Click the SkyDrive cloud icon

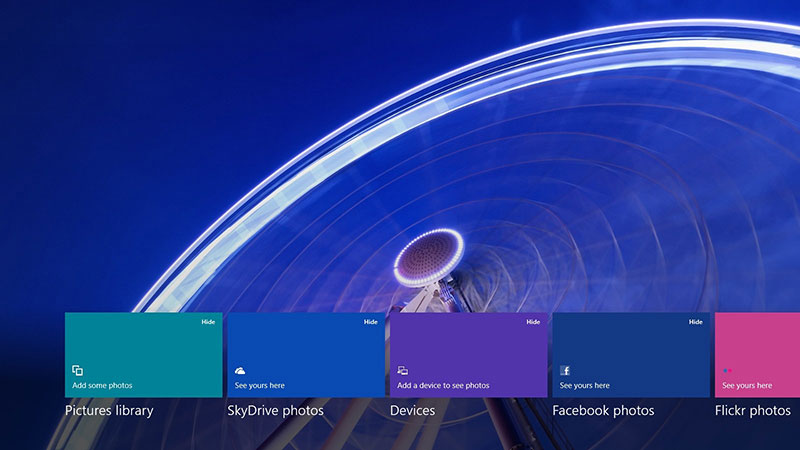point(240,371)
